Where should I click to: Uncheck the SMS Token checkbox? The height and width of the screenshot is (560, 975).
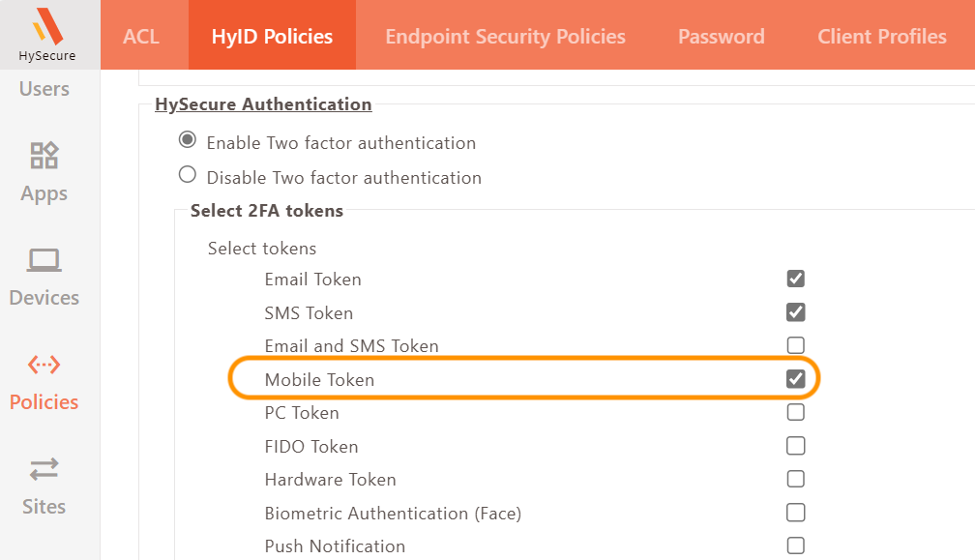(796, 312)
